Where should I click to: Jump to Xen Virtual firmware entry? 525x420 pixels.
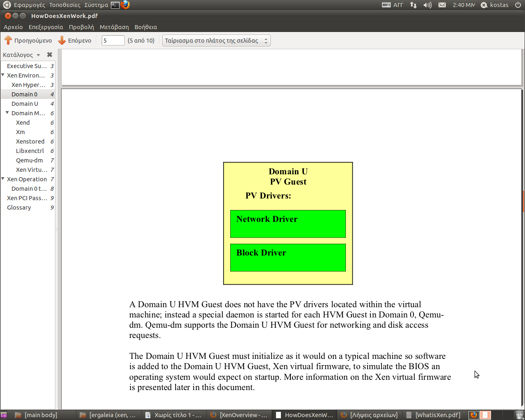pos(27,170)
